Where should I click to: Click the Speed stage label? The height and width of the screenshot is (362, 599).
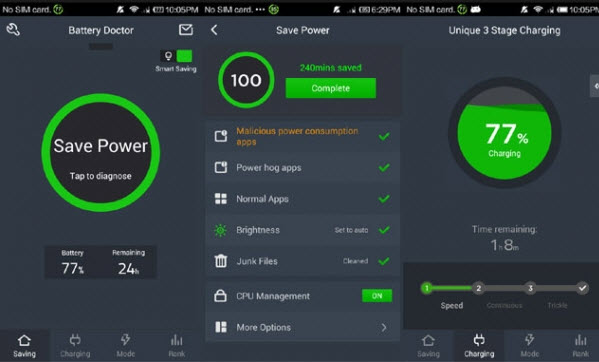tap(452, 305)
